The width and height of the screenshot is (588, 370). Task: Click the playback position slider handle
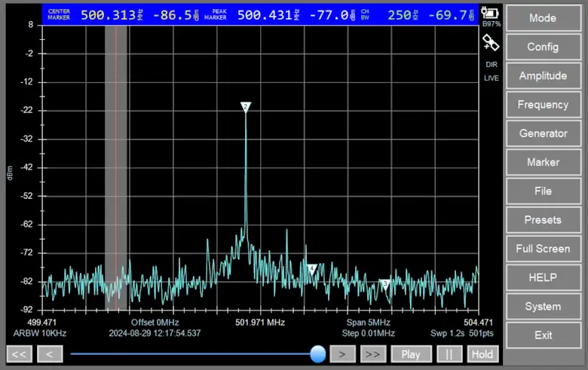tap(318, 353)
